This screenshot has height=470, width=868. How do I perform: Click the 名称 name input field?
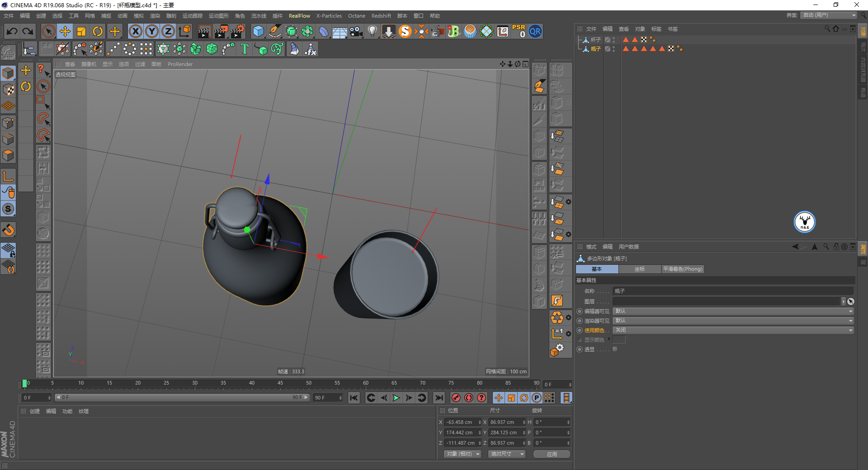coord(732,291)
